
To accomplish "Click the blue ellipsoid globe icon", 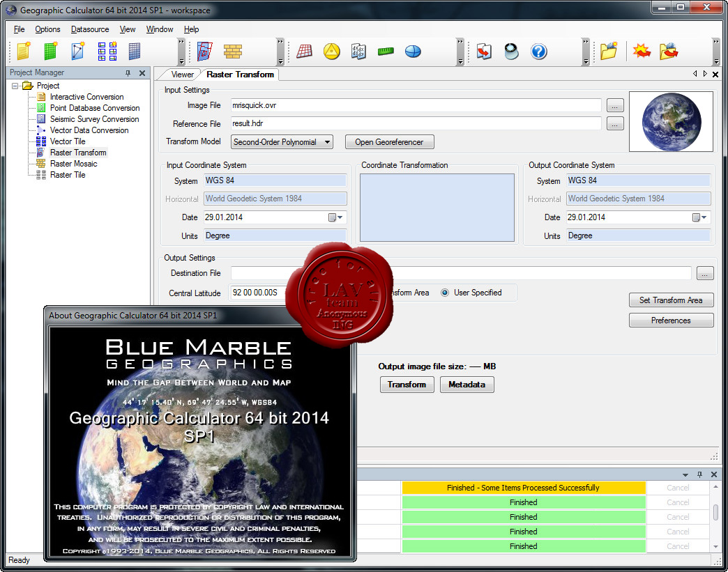I will pyautogui.click(x=413, y=51).
